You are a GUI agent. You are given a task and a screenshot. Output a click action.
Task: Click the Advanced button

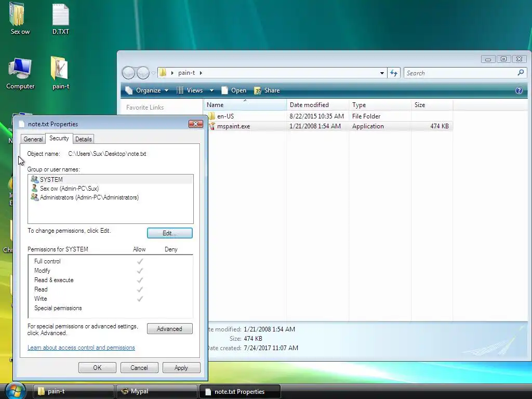[x=170, y=329]
